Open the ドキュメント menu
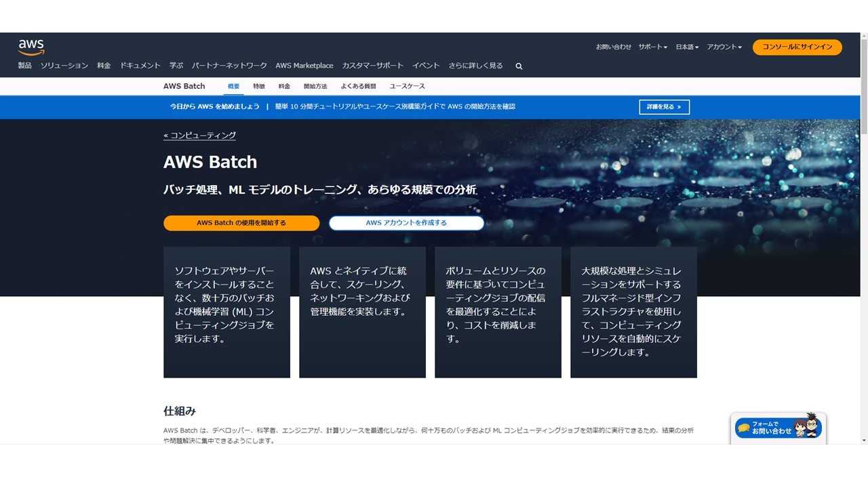 pyautogui.click(x=140, y=66)
